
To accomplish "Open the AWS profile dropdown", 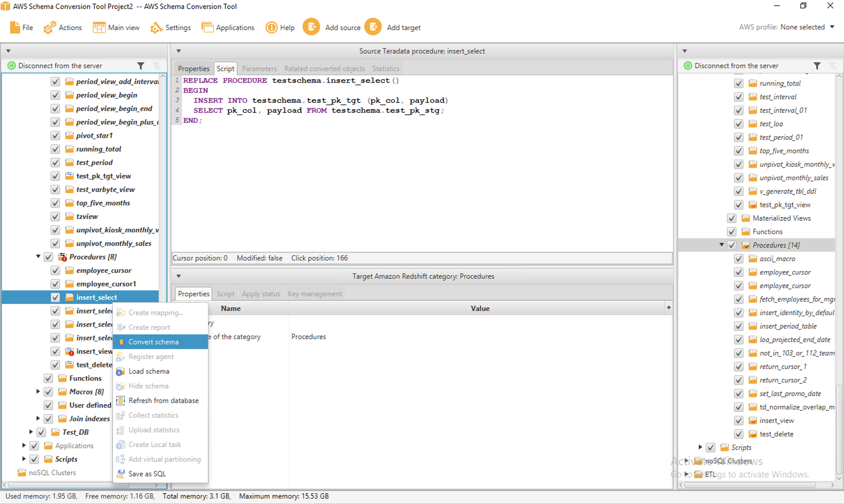I will tap(832, 27).
